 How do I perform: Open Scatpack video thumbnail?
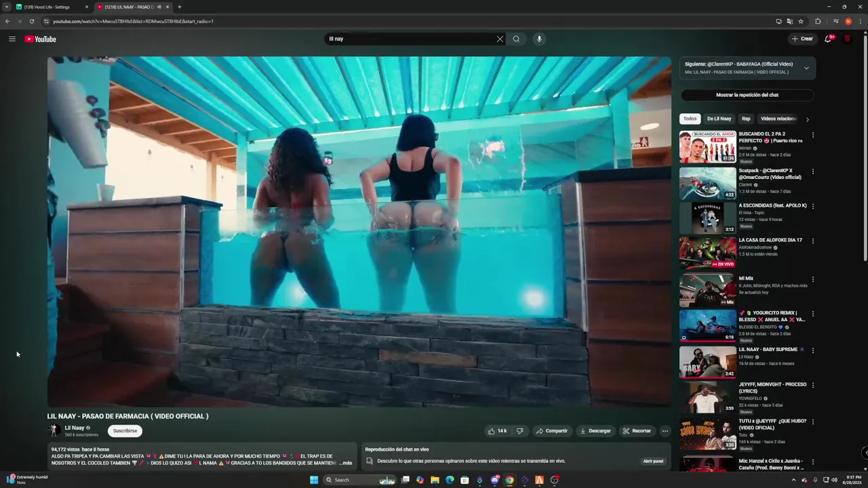707,183
